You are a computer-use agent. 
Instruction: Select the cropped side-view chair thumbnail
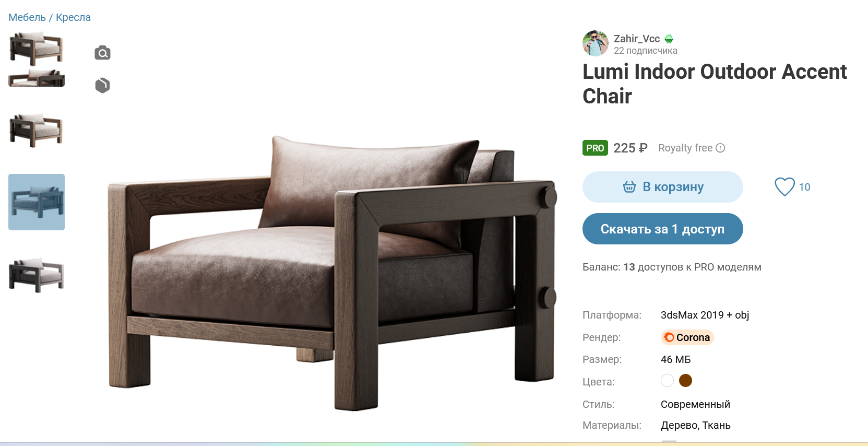tap(37, 78)
